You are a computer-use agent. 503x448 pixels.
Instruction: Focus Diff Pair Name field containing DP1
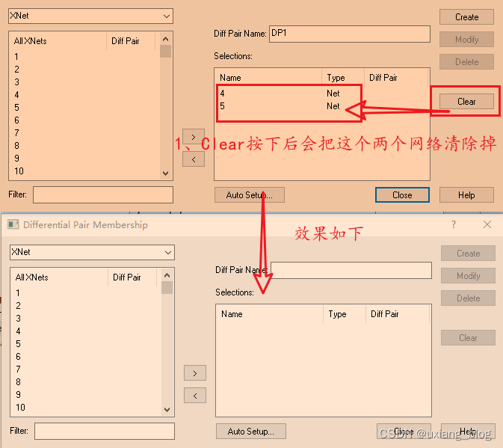click(350, 34)
